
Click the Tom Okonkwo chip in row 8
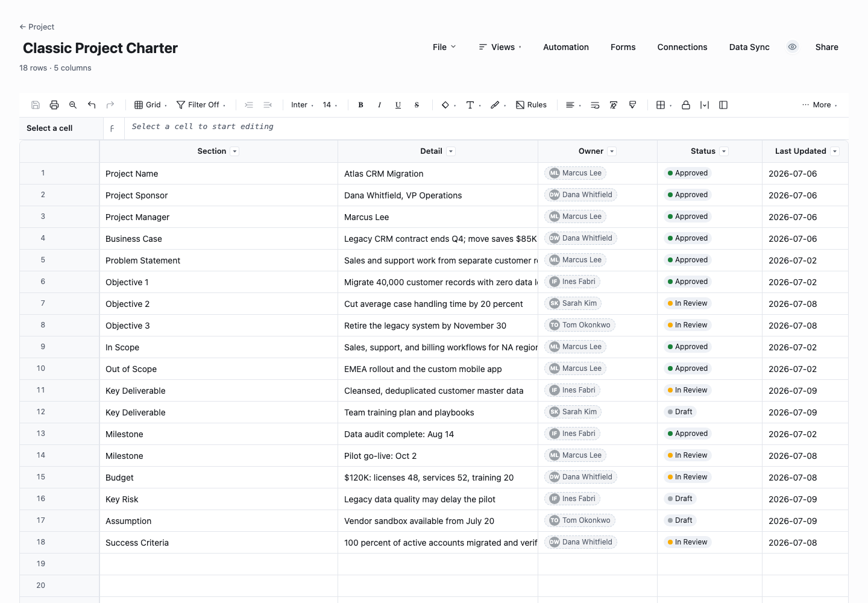pyautogui.click(x=580, y=325)
